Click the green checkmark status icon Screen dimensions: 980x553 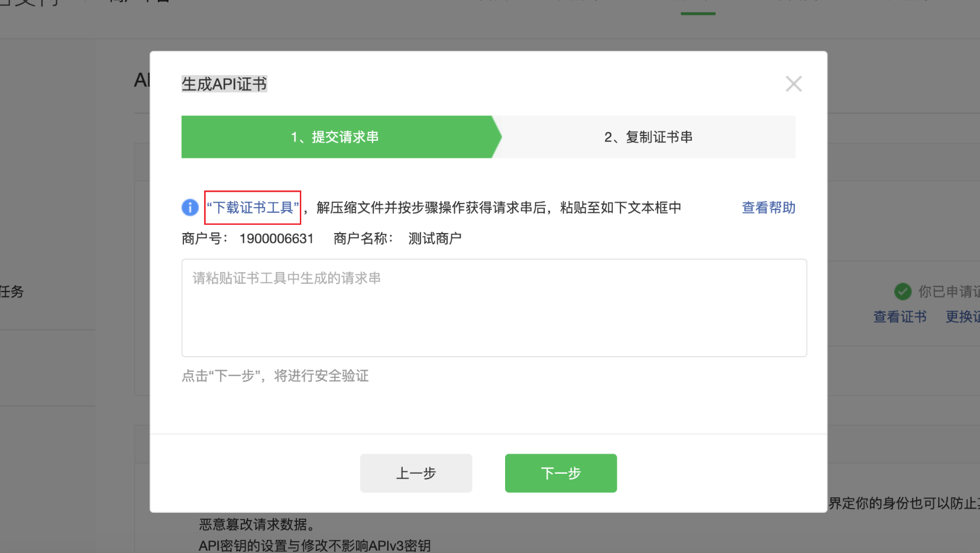[903, 292]
